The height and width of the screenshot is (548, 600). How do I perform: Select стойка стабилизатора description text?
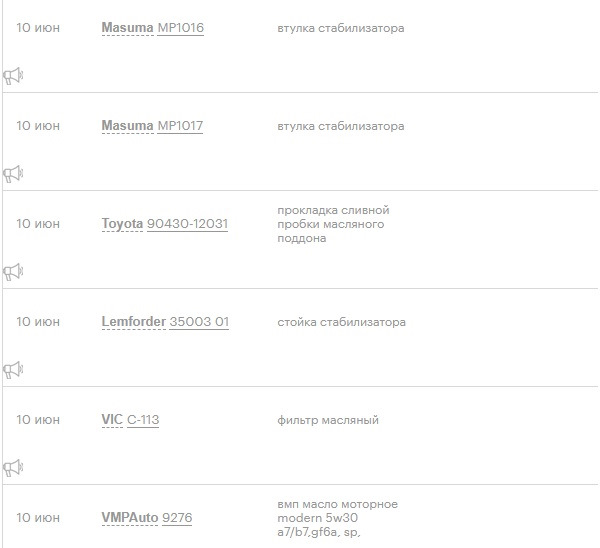(341, 322)
